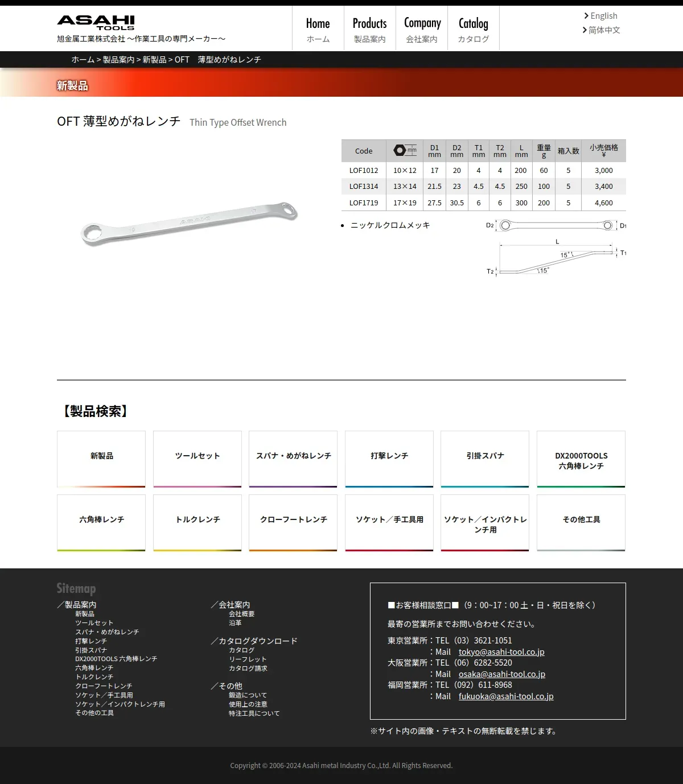
Task: Click the wrench dimension diagram
Action: coord(556,248)
